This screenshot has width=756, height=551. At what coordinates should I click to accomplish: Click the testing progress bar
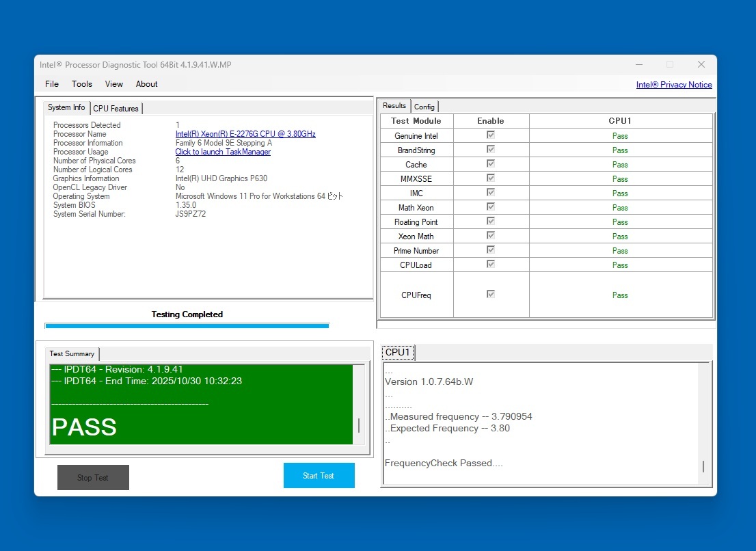(x=187, y=326)
